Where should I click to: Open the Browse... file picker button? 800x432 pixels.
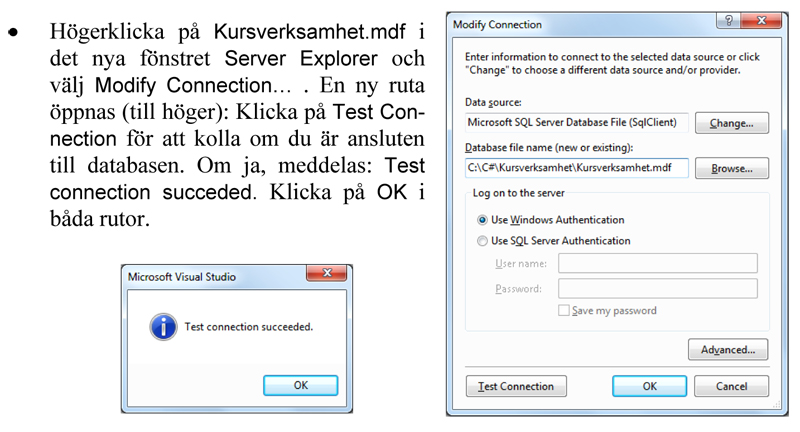coord(731,168)
